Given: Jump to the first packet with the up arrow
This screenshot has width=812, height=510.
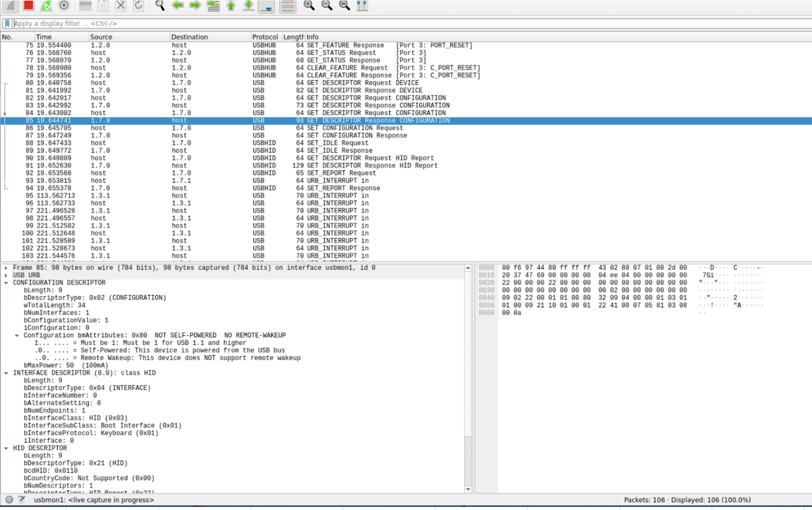Looking at the screenshot, I should click(231, 5).
